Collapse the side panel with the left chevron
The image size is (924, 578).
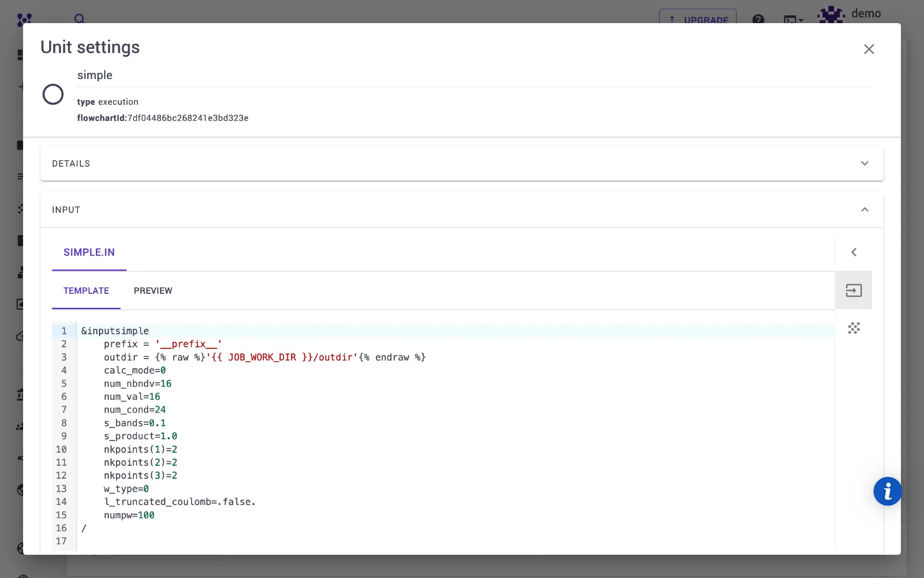[854, 252]
